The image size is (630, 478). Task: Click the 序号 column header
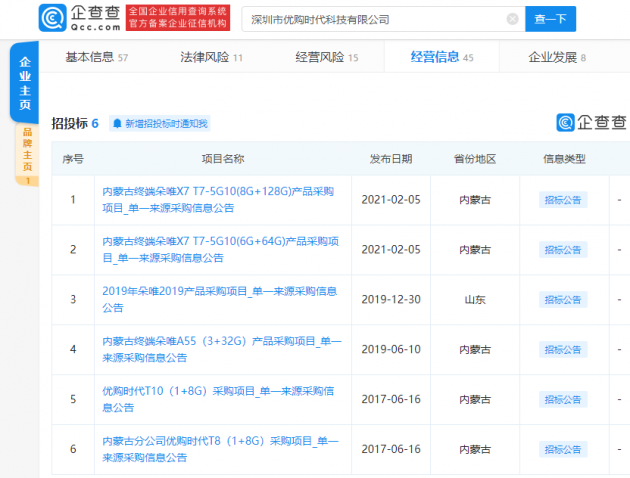pos(73,159)
